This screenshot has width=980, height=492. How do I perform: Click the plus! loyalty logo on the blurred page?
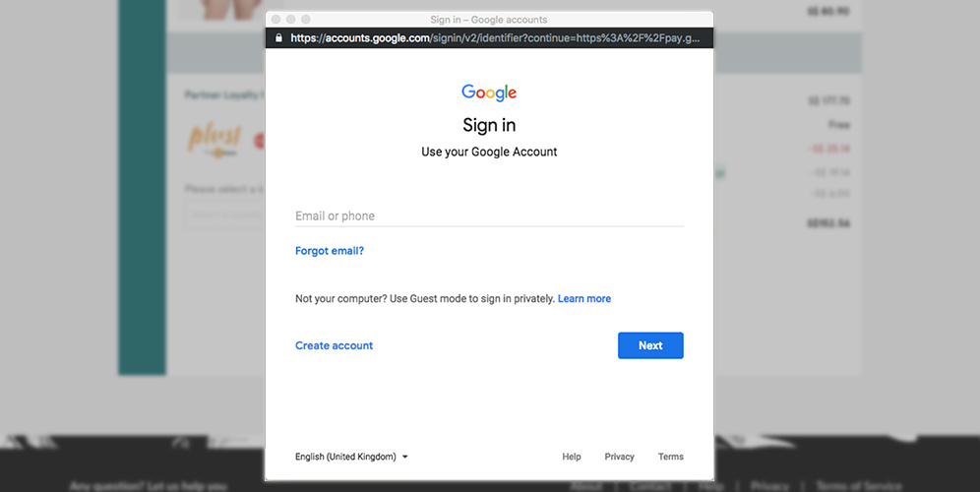pyautogui.click(x=214, y=138)
